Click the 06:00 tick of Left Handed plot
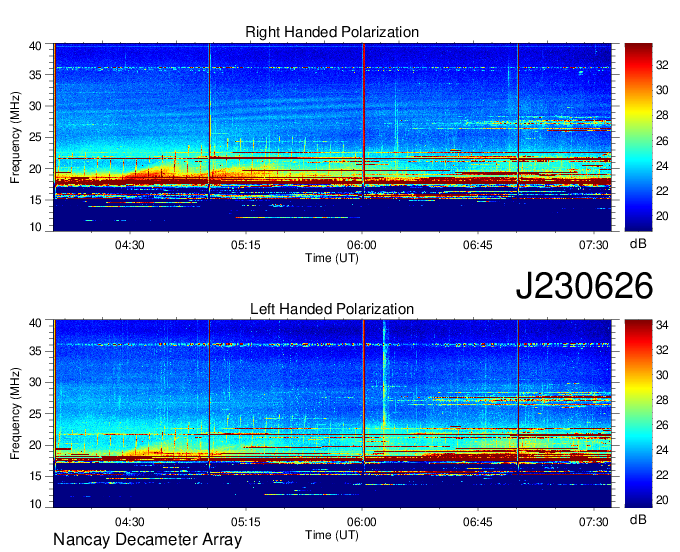 [x=362, y=522]
